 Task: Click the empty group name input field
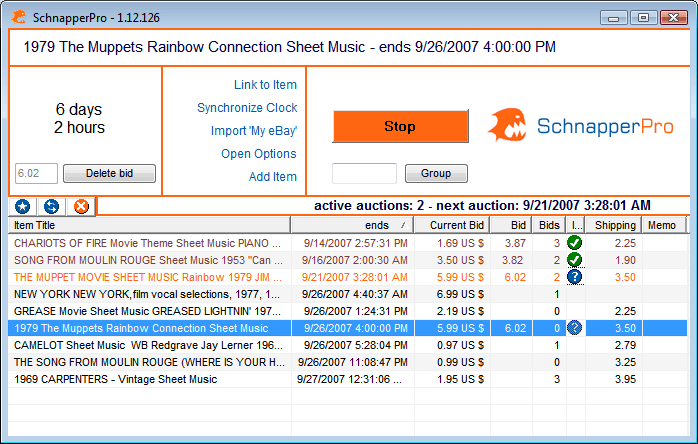365,173
